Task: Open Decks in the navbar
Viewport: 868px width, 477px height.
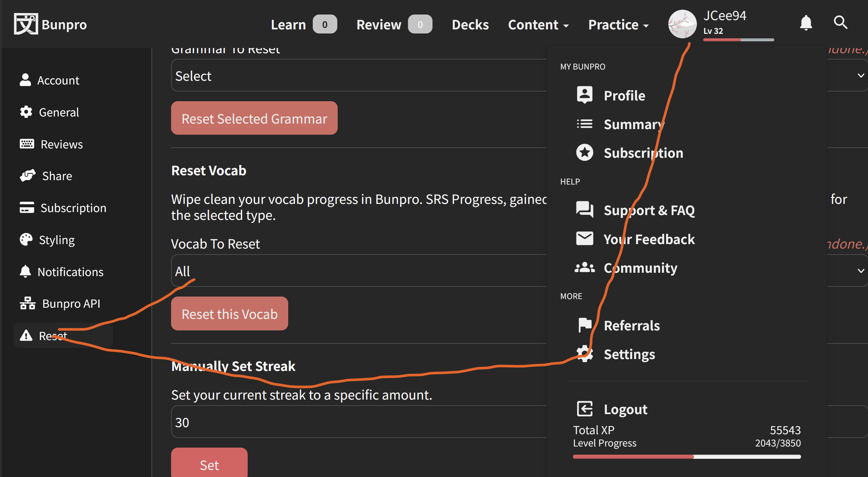Action: [470, 25]
